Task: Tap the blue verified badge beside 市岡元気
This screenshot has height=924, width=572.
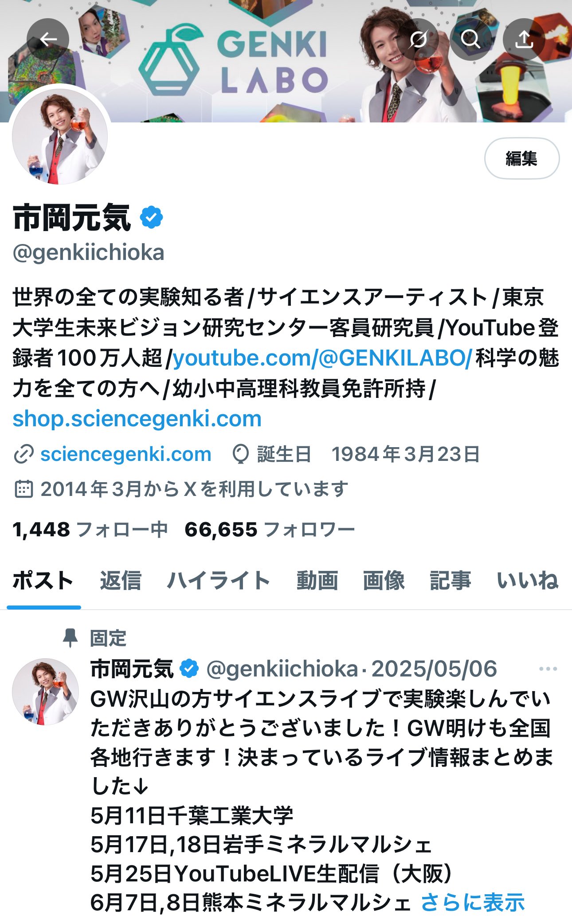Action: [x=151, y=217]
